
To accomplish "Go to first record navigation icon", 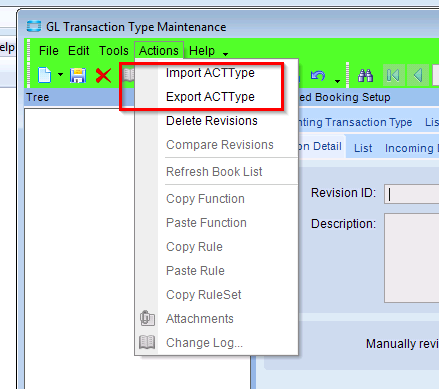I will [393, 75].
